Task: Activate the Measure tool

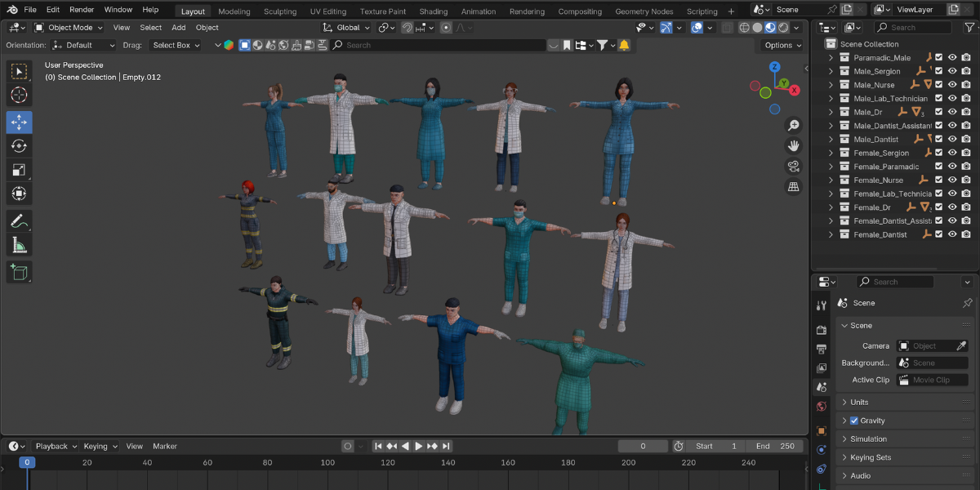Action: point(19,244)
